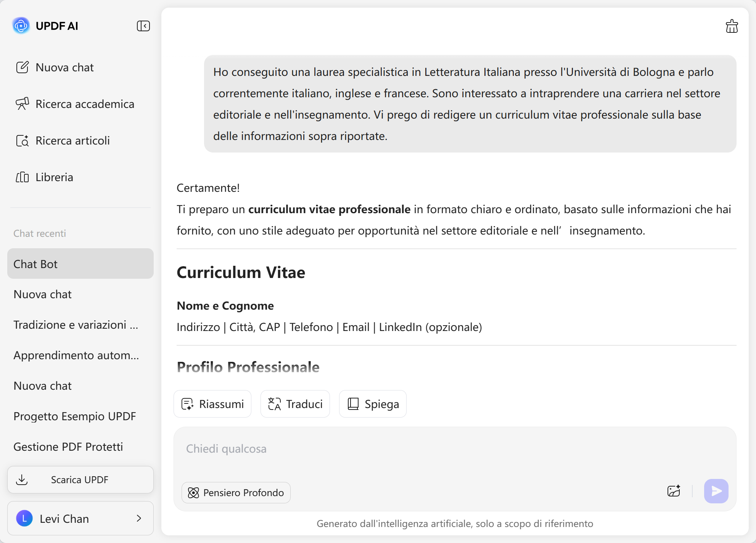
Task: Toggle Pensiero Profondo mode
Action: [236, 492]
